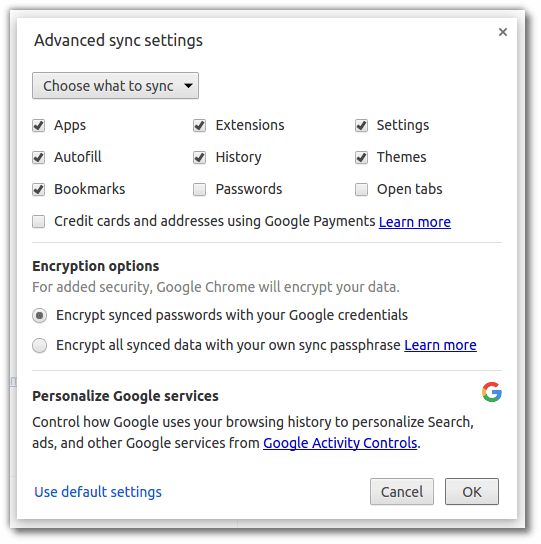Check the Open tabs checkbox

[x=361, y=189]
